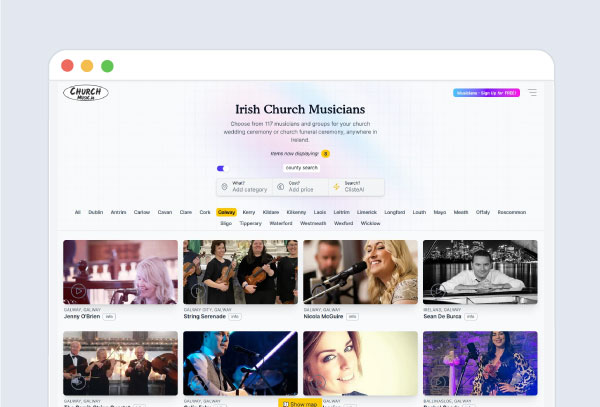This screenshot has height=407, width=600.
Task: Filter musicians by Carlow
Action: [142, 212]
